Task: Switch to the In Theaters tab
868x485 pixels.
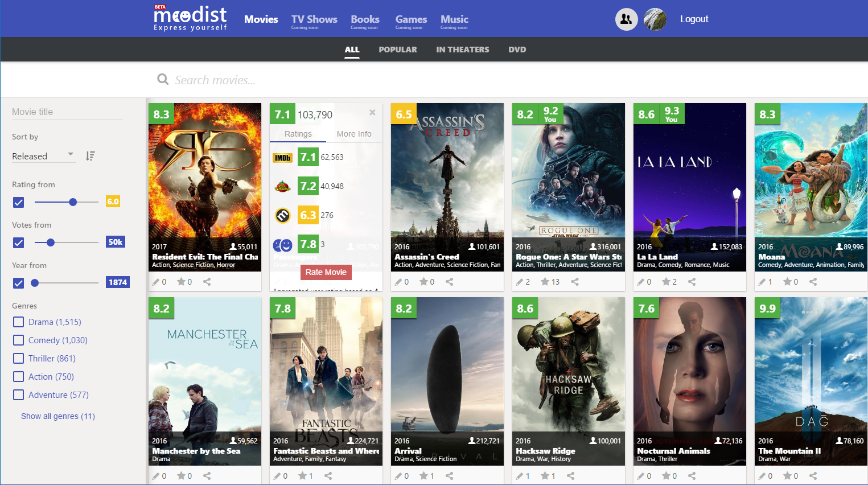Action: click(463, 50)
